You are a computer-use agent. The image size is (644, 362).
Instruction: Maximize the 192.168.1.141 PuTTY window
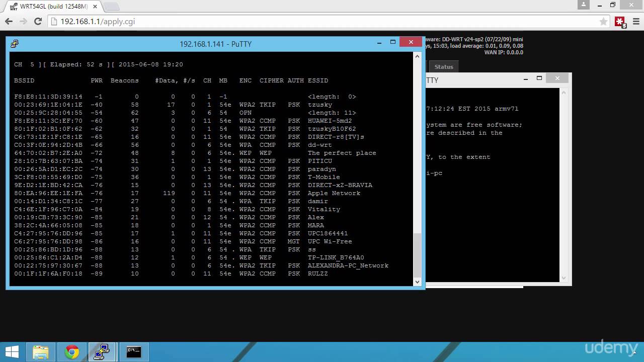pos(393,42)
